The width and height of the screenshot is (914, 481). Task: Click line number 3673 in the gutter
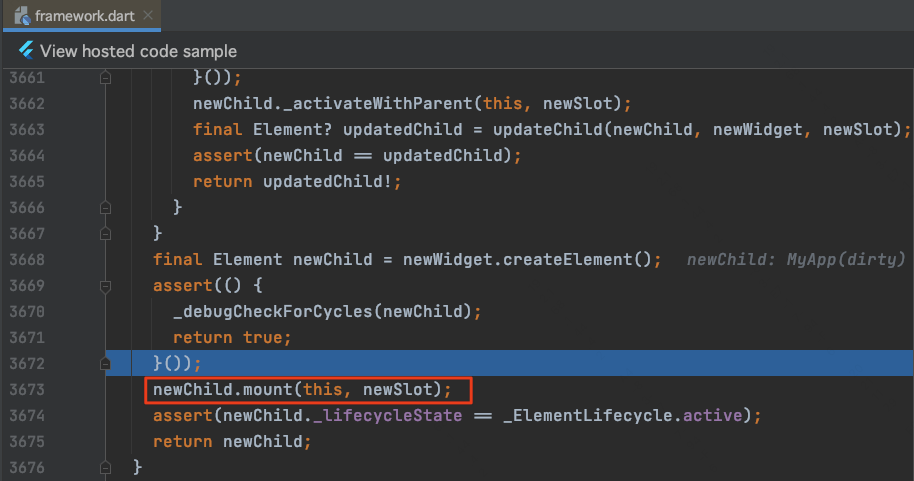pos(32,388)
